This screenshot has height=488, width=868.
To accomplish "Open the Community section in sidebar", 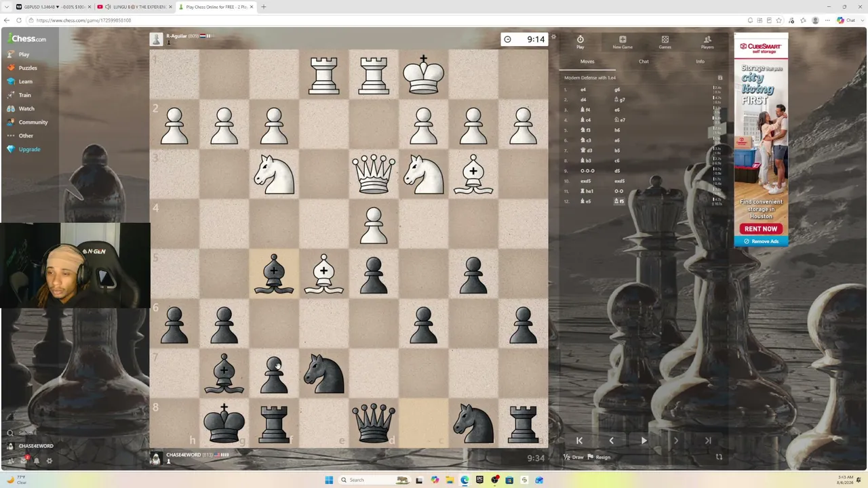I will tap(28, 122).
